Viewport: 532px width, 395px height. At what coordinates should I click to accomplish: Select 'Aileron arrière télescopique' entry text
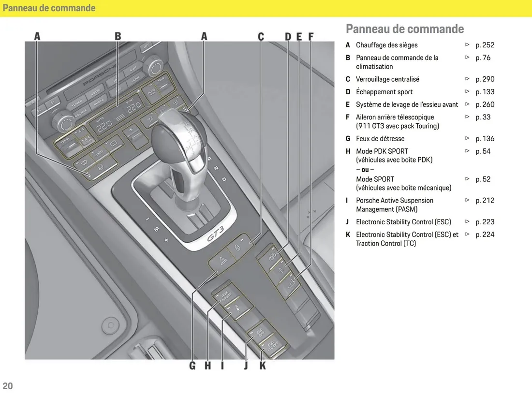[x=395, y=117]
